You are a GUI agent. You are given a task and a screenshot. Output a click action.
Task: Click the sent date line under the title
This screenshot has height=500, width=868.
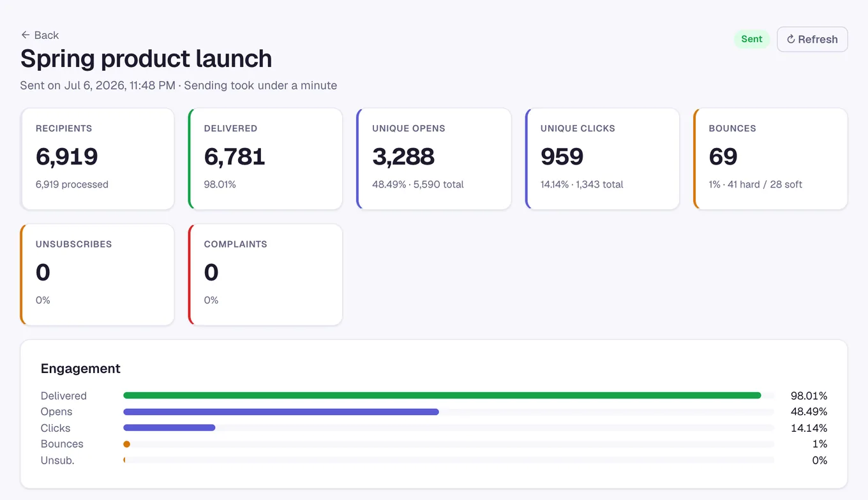tap(179, 85)
